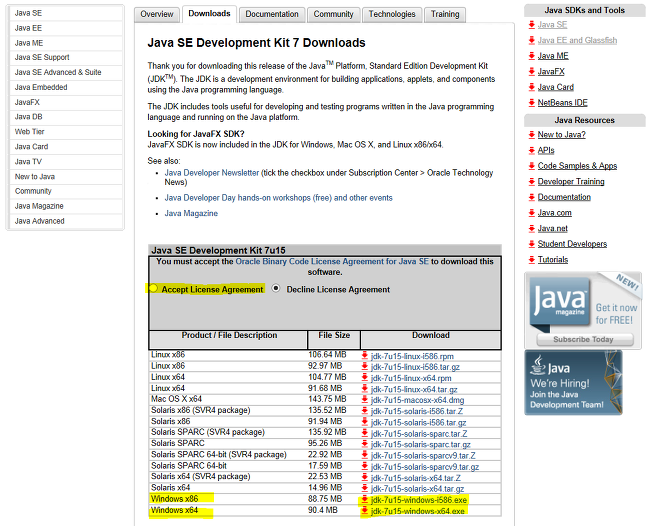
Task: Open Java Developer Day hands-on workshops link
Action: (279, 198)
